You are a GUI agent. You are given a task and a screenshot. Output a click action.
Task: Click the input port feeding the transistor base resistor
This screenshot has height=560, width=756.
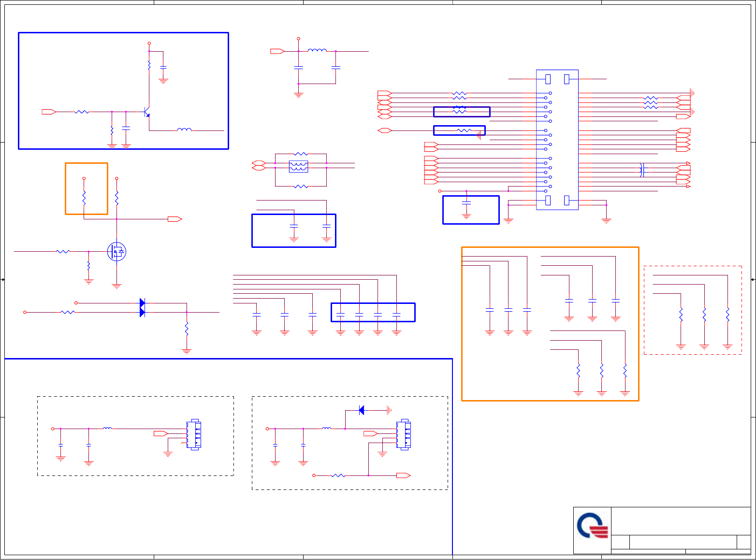tap(49, 112)
